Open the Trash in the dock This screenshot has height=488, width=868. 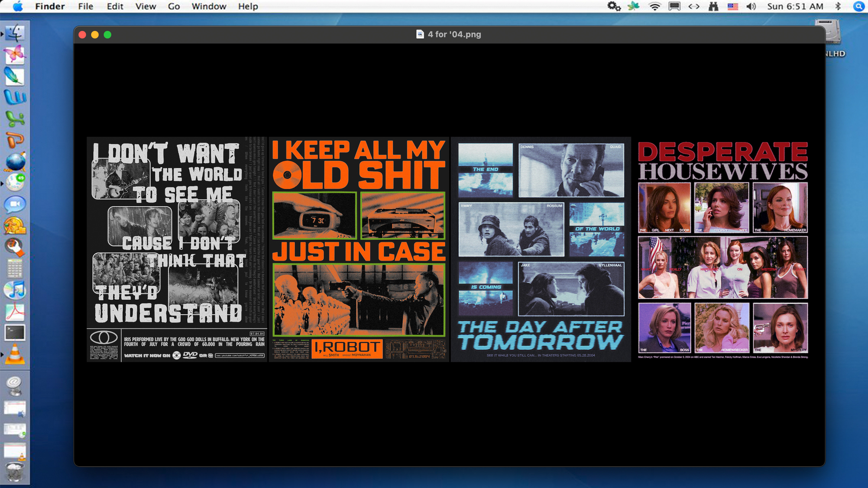coord(15,472)
